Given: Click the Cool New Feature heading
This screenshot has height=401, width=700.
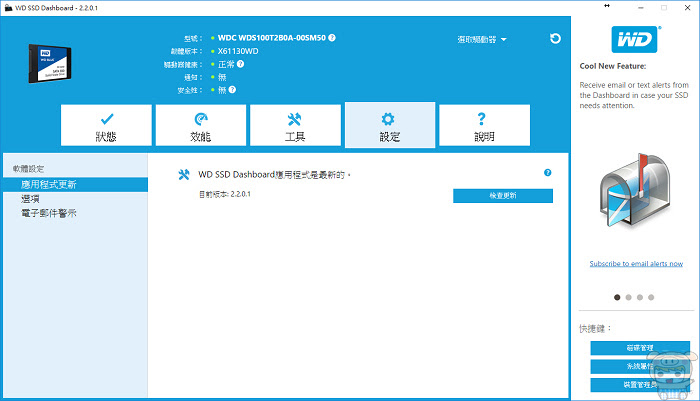Looking at the screenshot, I should [612, 66].
